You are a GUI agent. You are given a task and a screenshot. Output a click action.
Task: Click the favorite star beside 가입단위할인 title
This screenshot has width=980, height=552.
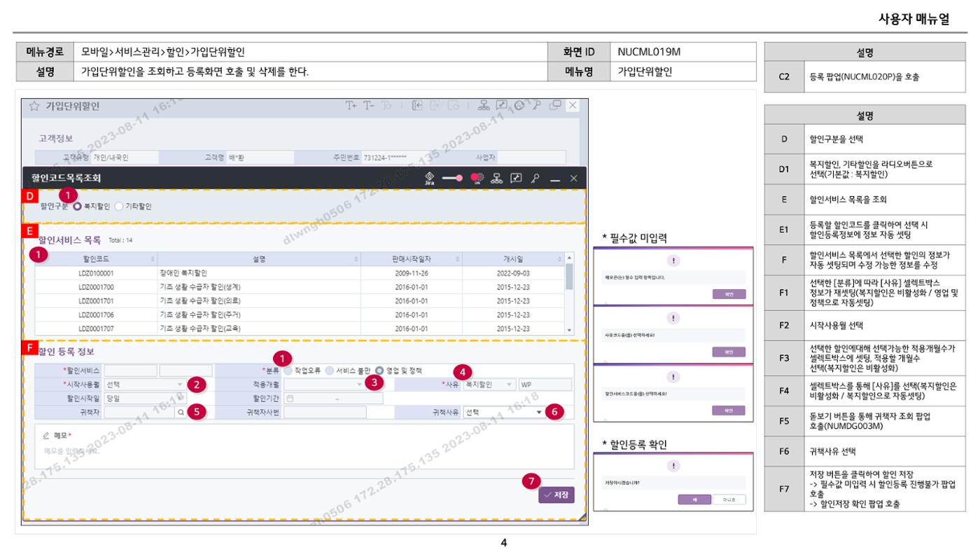34,106
